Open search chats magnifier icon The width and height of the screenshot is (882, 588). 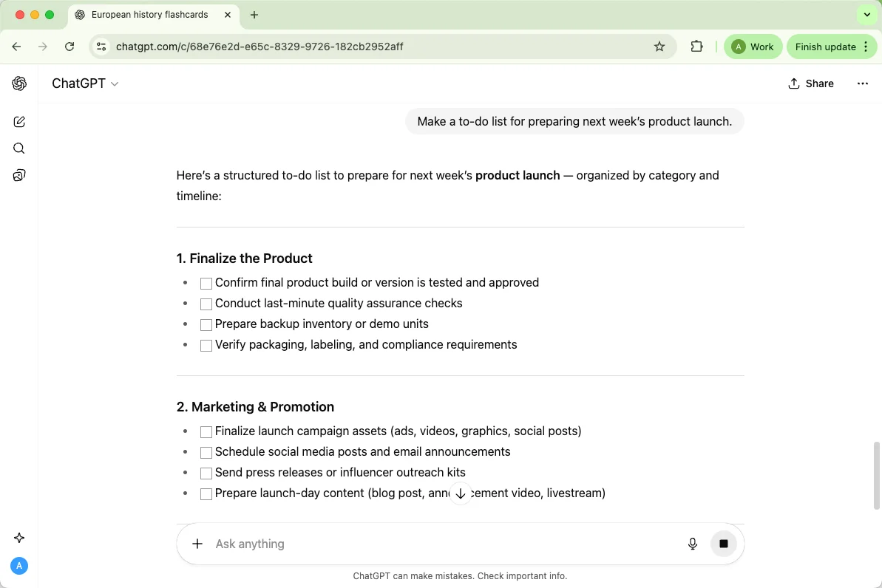click(19, 148)
